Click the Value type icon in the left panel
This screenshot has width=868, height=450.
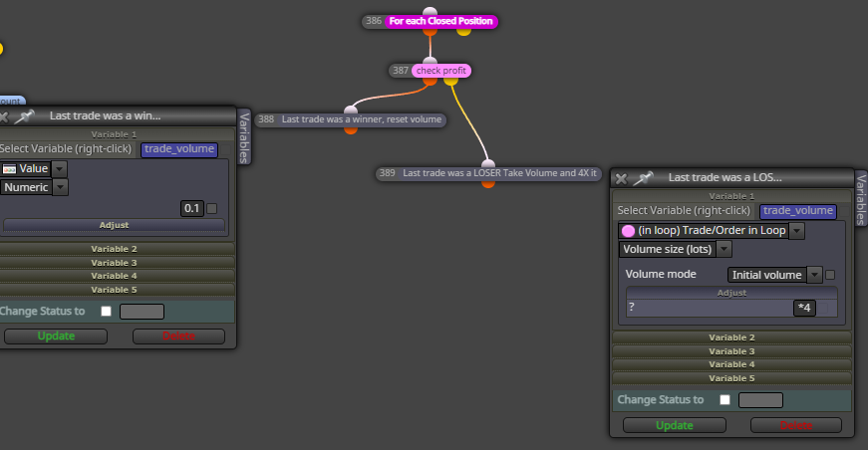coord(9,168)
